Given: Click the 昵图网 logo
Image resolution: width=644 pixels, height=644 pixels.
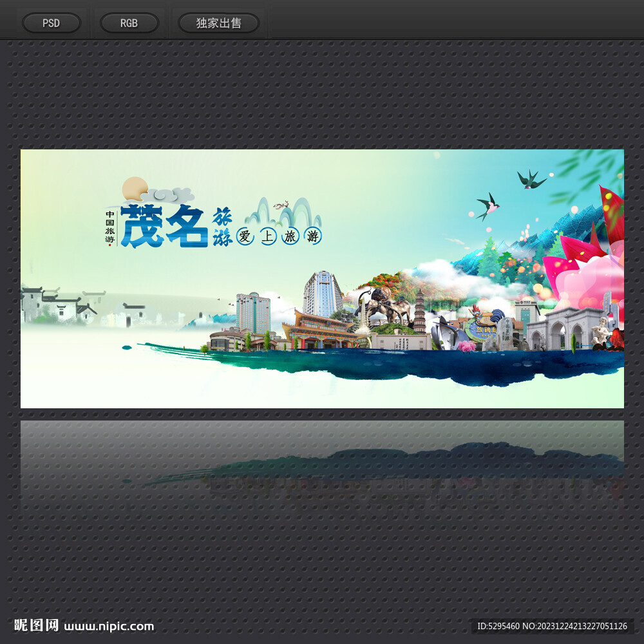Looking at the screenshot, I should [36, 625].
